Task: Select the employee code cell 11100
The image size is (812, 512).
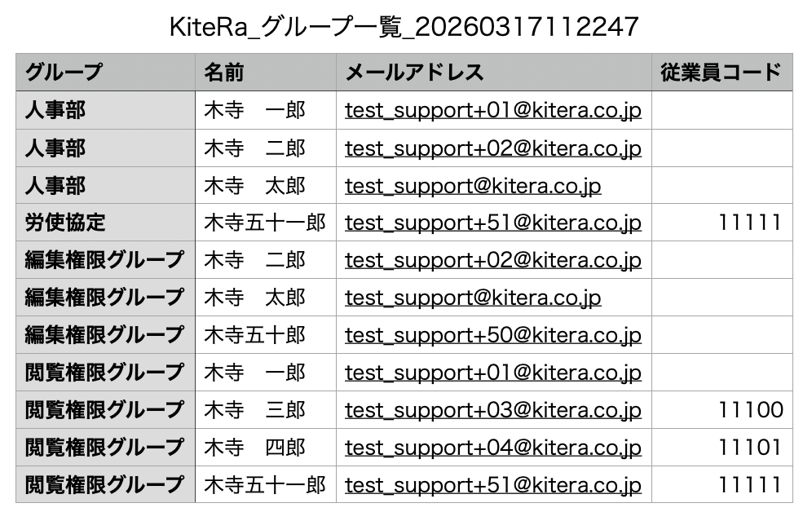Action: (750, 410)
